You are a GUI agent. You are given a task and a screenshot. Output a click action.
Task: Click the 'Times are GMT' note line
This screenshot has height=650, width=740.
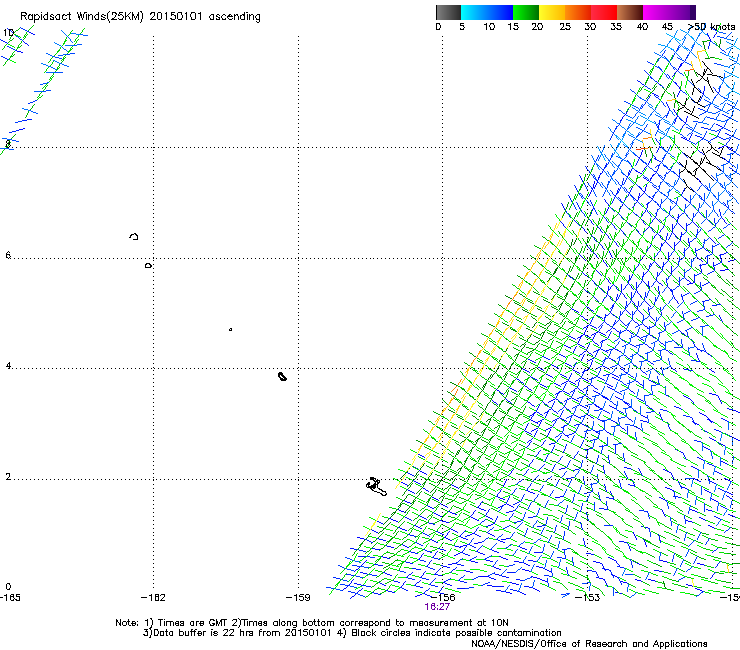[x=312, y=623]
